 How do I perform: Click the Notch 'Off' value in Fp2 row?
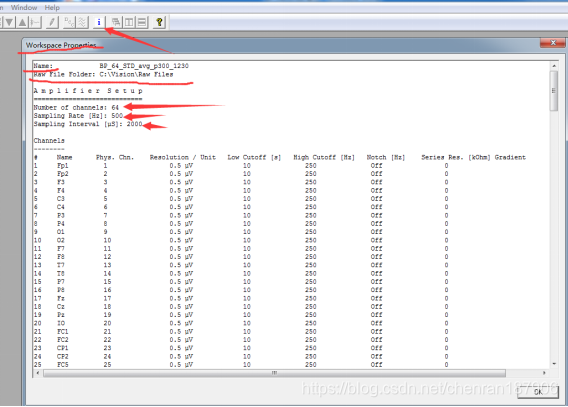376,174
